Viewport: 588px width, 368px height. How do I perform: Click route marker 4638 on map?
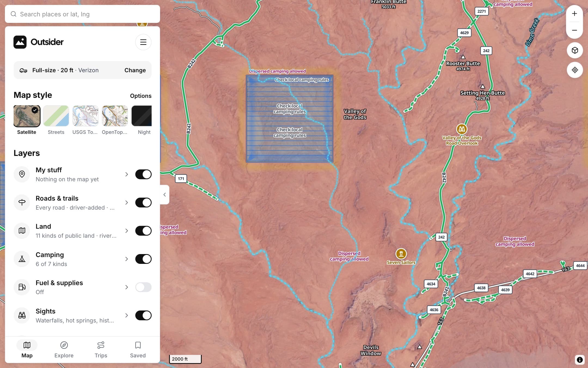click(x=481, y=288)
